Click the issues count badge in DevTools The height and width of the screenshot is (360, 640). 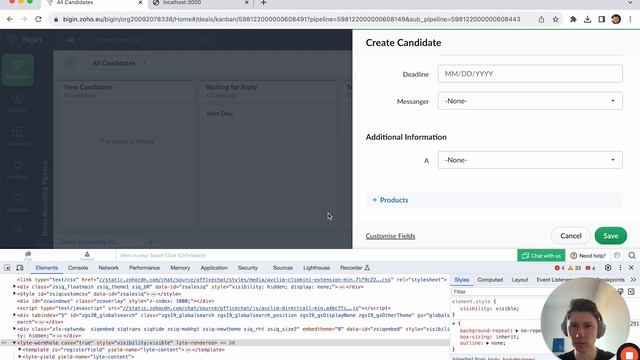pos(590,268)
